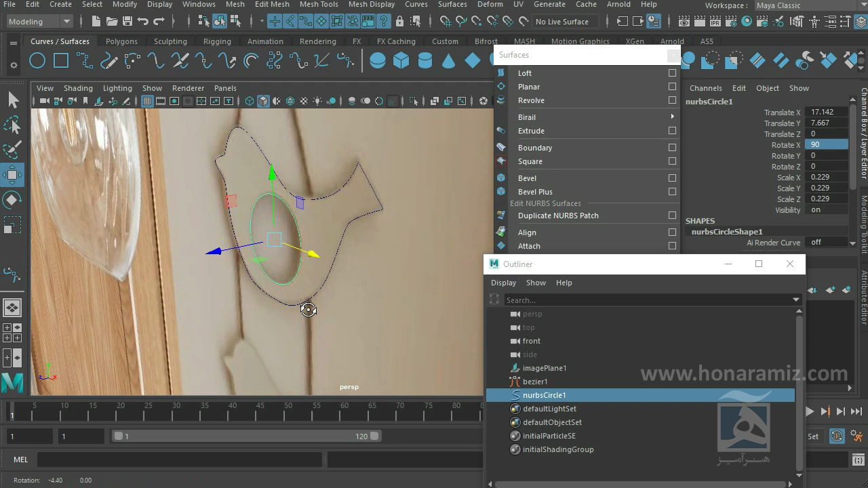The image size is (868, 488).
Task: Open the Outliner search options dropdown arrow
Action: pyautogui.click(x=795, y=300)
